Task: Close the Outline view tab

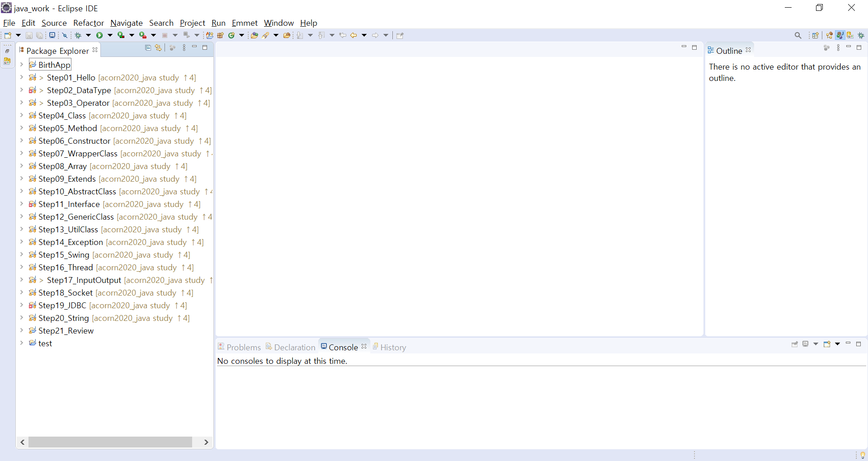Action: [x=748, y=50]
